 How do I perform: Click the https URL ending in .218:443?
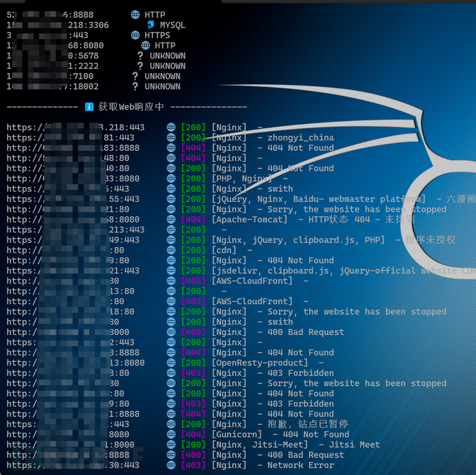point(75,128)
